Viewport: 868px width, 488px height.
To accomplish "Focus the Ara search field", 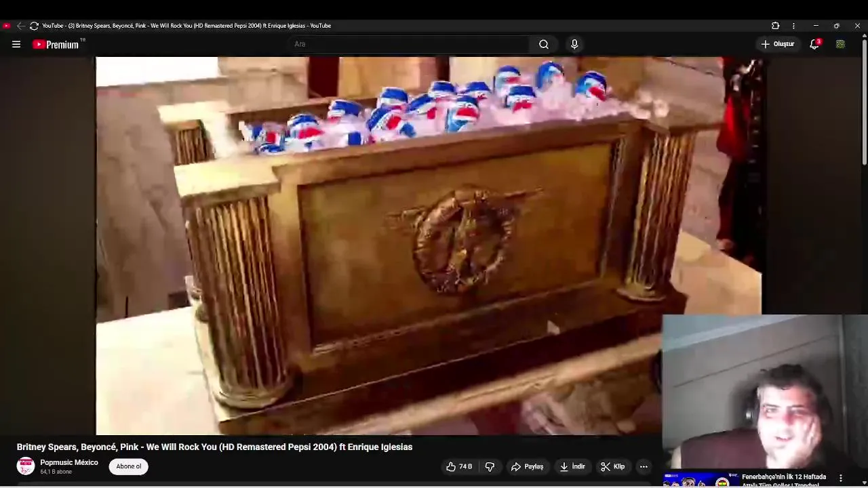I will pos(409,44).
